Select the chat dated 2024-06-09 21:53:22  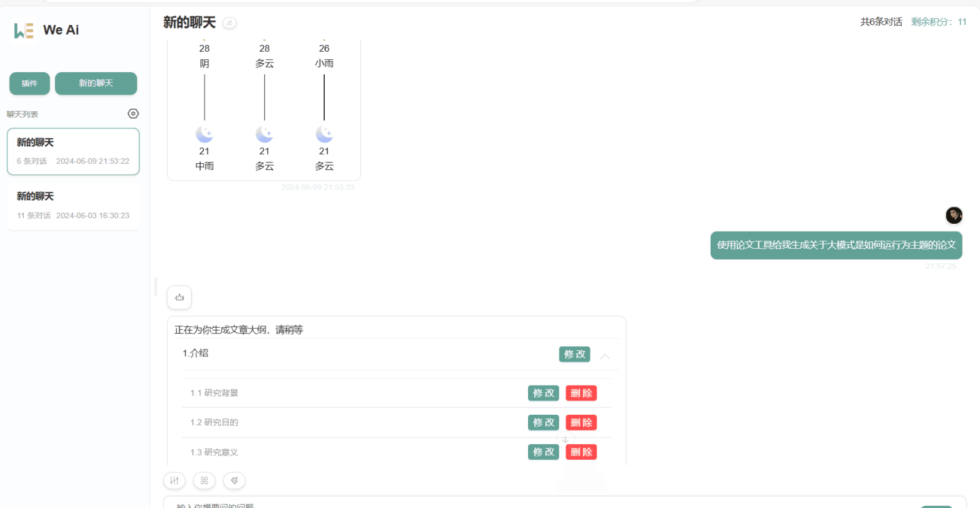pos(73,152)
